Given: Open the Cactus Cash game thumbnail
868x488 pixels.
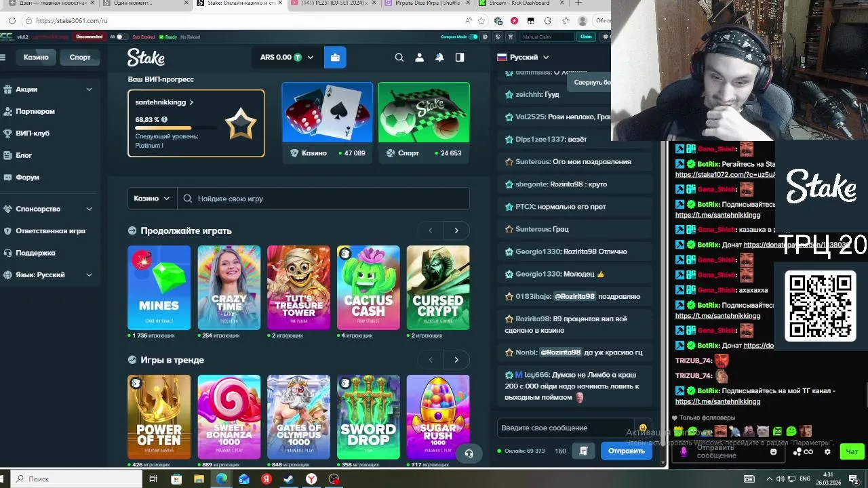Looking at the screenshot, I should point(368,288).
